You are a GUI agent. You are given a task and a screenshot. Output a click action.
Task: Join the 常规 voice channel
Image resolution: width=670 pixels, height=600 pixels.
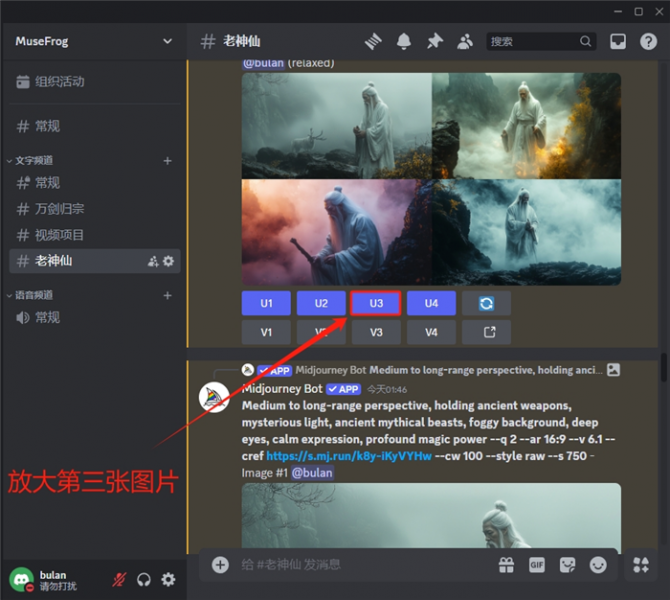[x=94, y=318]
